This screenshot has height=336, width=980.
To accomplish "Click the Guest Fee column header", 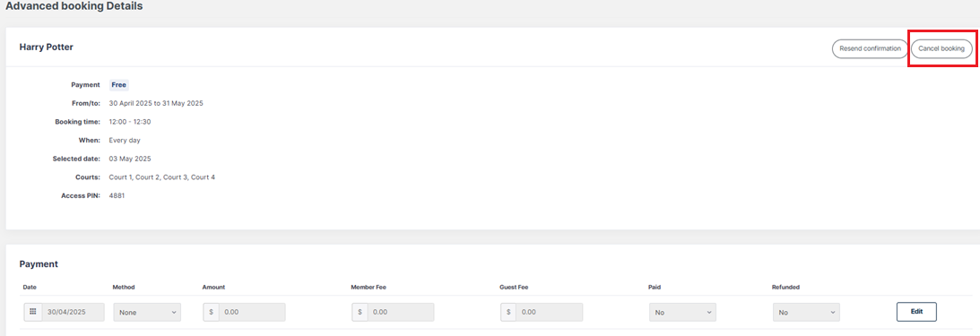I will [x=515, y=288].
